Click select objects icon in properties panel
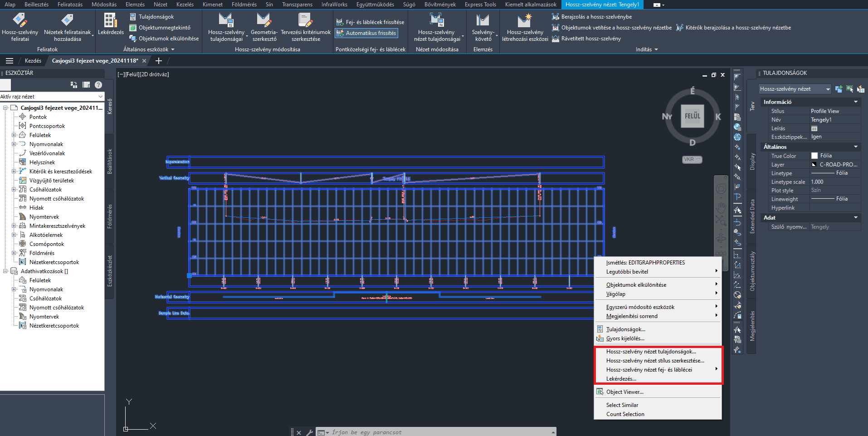The image size is (868, 436). click(849, 89)
